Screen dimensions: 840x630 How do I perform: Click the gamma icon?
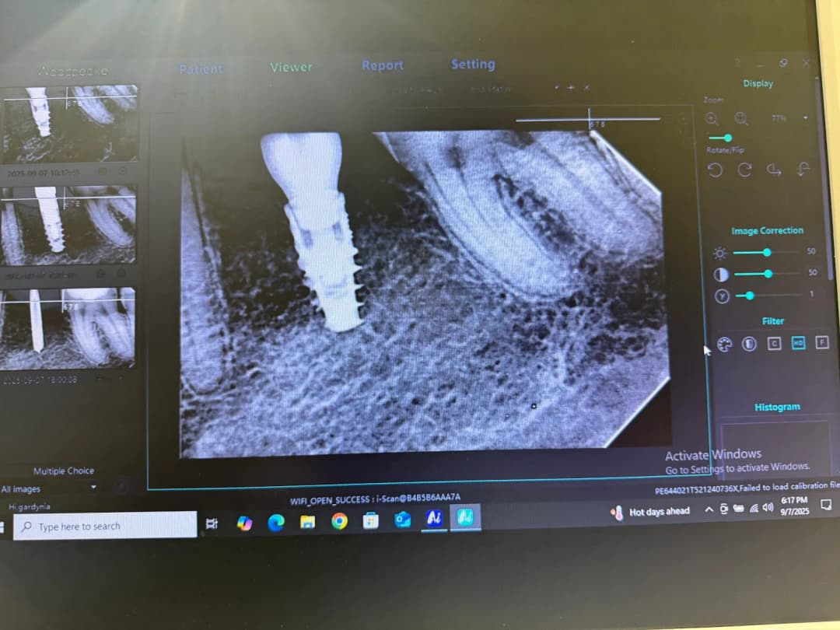[x=722, y=296]
